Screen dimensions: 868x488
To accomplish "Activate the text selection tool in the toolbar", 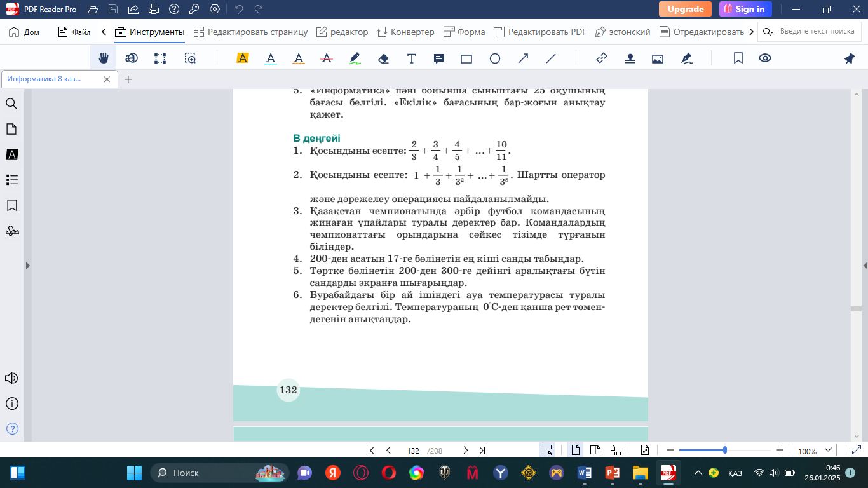I will [132, 58].
